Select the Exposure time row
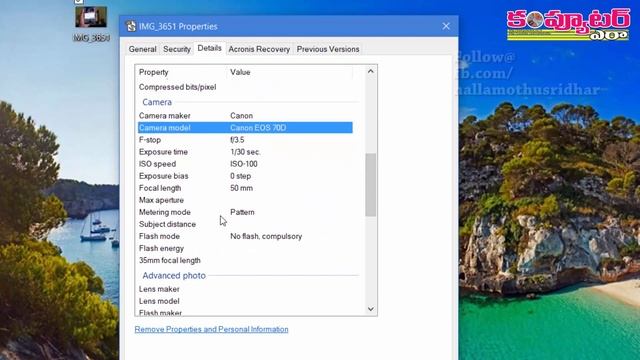Screen dimensions: 640x360 [245, 152]
